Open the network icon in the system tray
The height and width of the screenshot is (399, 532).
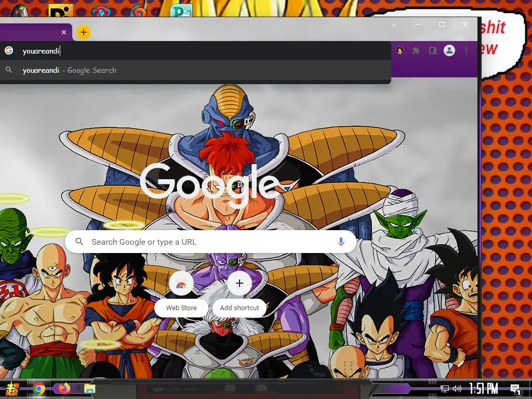point(445,389)
